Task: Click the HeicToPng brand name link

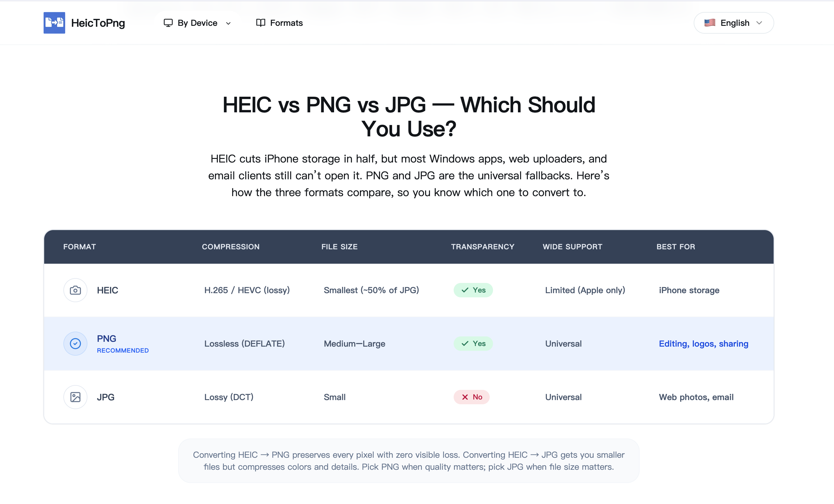Action: [x=98, y=23]
